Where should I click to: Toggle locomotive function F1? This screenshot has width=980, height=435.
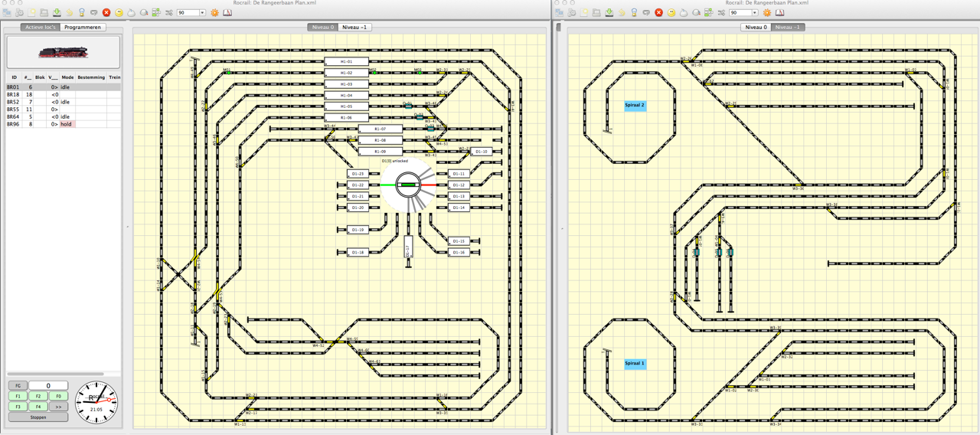tap(17, 397)
